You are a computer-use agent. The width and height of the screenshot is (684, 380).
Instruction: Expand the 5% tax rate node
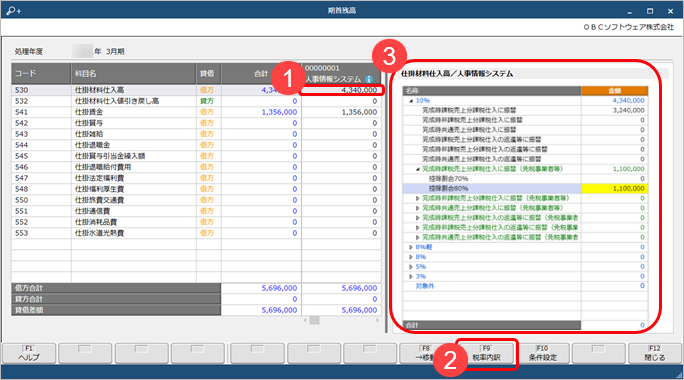coord(411,267)
